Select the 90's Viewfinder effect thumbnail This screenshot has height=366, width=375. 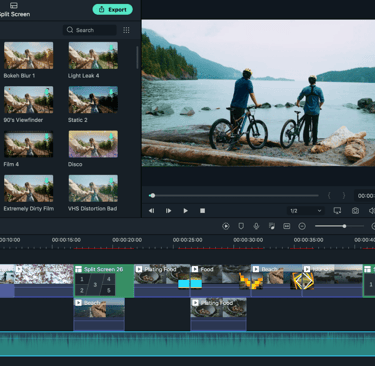tap(28, 100)
